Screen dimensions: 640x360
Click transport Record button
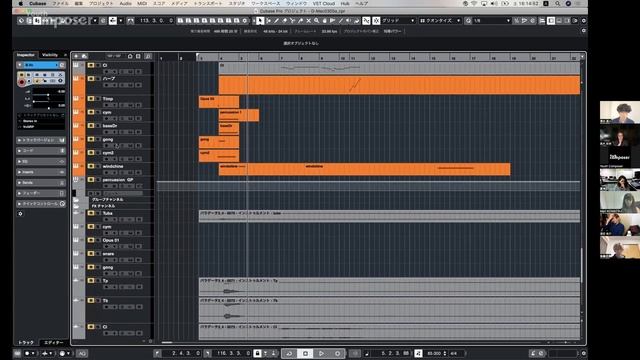tap(337, 353)
